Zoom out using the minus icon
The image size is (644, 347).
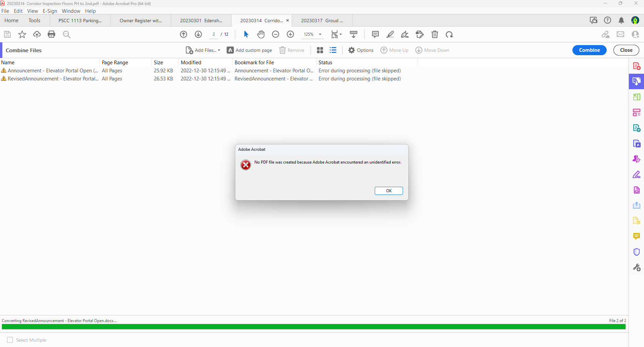276,34
